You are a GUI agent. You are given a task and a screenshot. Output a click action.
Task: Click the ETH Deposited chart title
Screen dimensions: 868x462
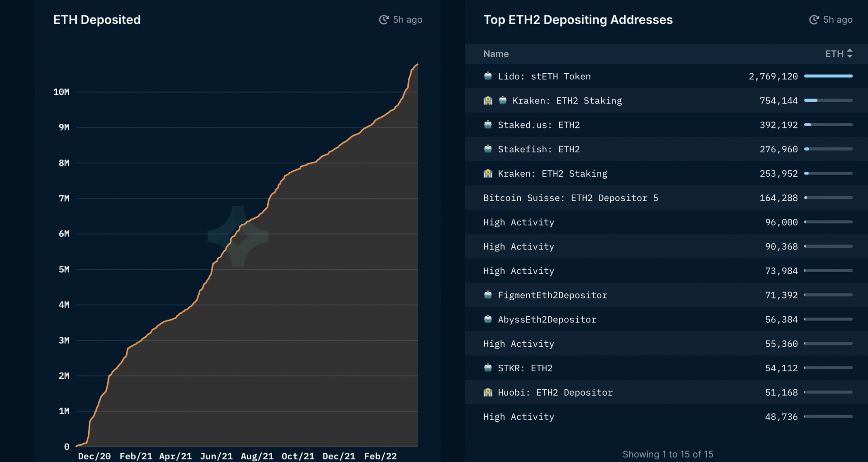97,20
